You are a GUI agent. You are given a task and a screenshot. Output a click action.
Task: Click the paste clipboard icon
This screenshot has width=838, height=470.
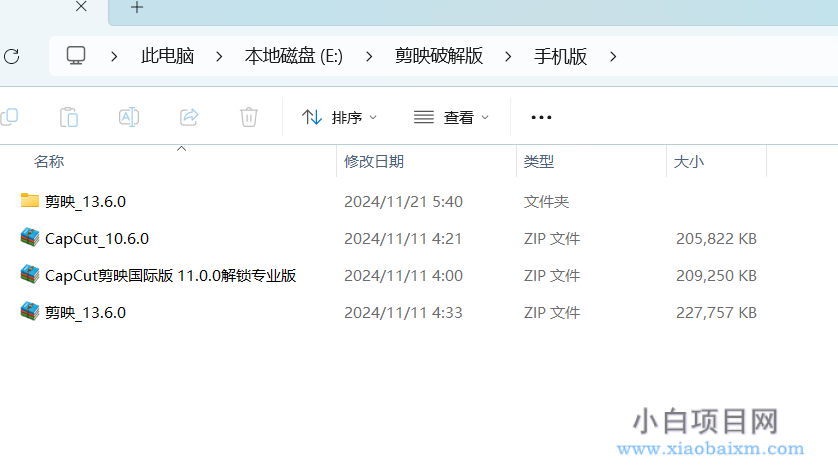(x=69, y=117)
